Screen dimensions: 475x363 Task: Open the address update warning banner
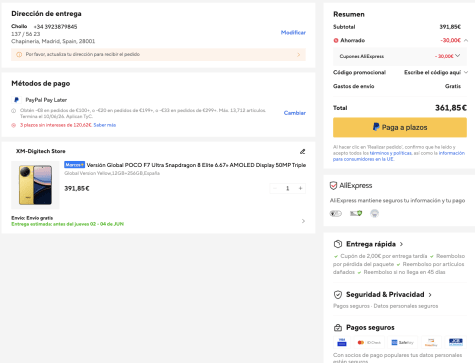click(x=158, y=54)
